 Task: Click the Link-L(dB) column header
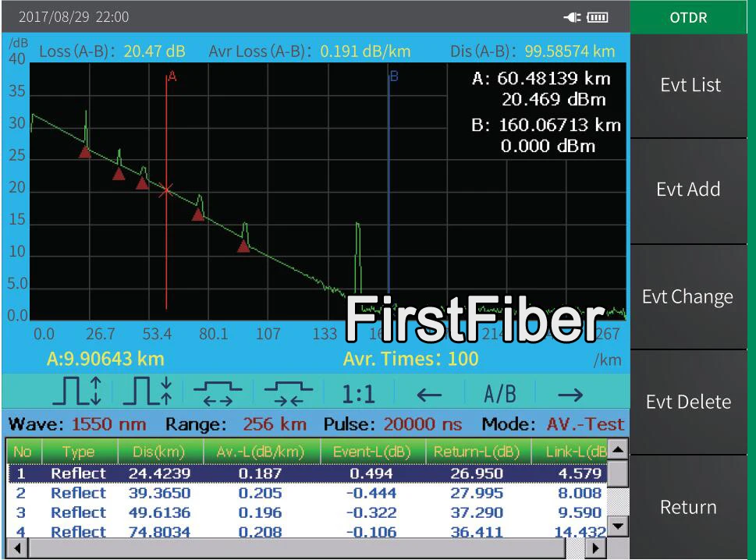click(570, 452)
